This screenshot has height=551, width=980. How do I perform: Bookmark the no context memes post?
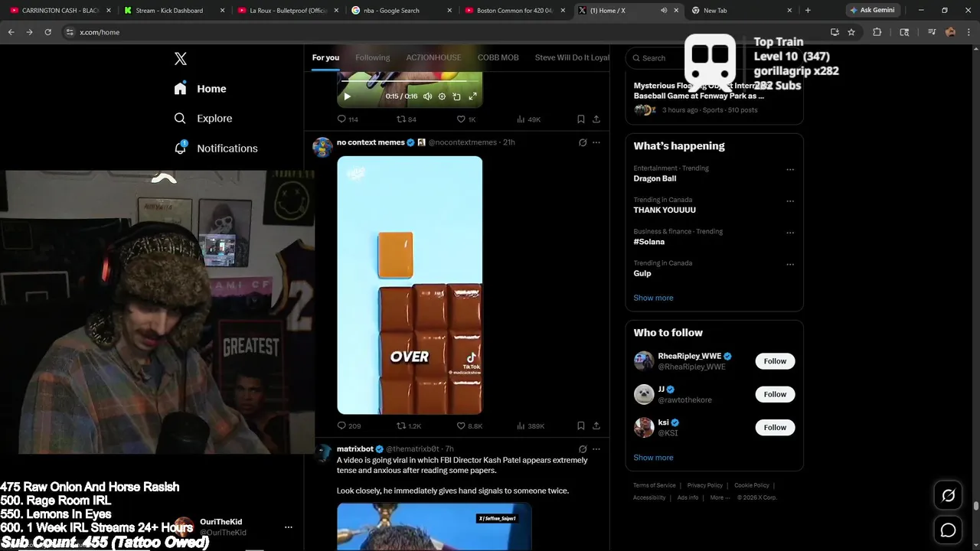pyautogui.click(x=581, y=426)
